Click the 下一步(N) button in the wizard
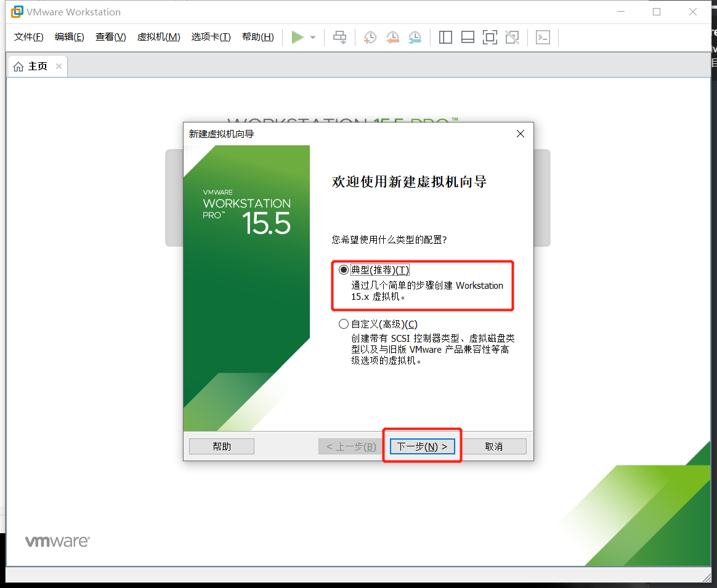The height and width of the screenshot is (588, 717). (422, 446)
